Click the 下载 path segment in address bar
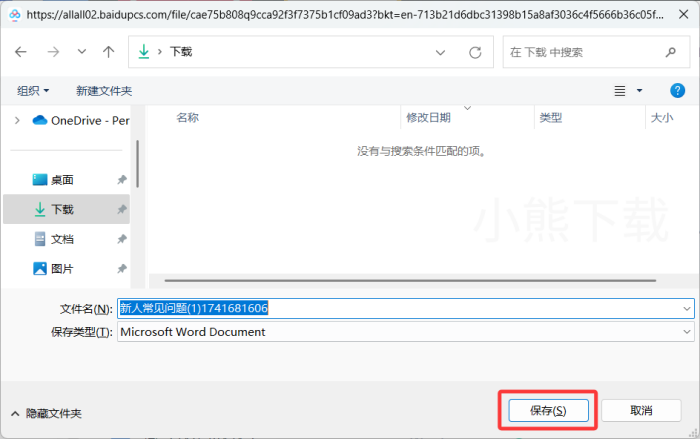The width and height of the screenshot is (700, 439). click(x=181, y=52)
